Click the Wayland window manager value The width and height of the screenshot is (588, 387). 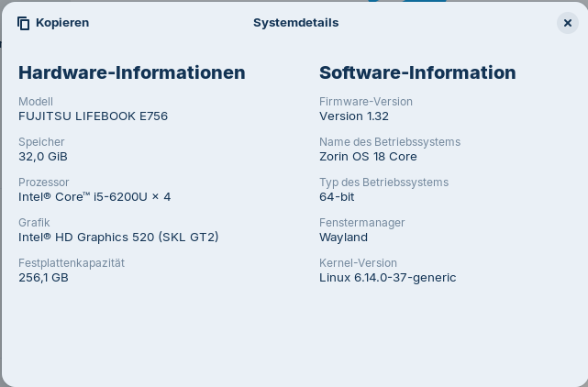click(x=343, y=238)
